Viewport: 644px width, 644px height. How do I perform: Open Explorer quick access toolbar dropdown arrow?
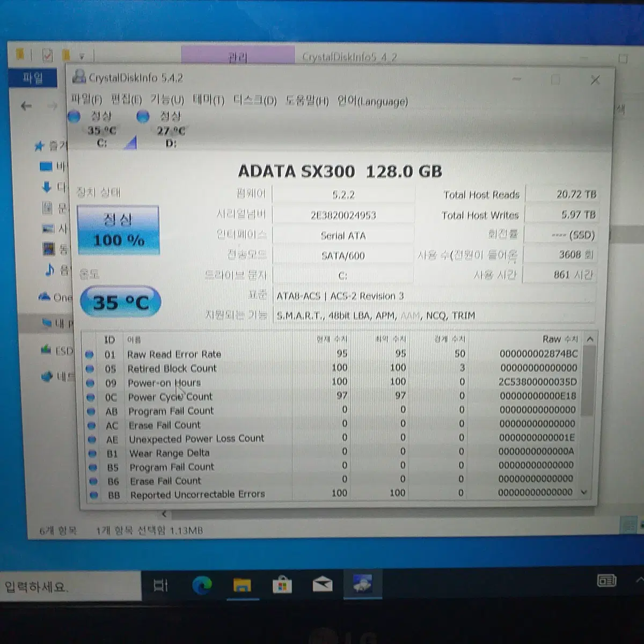pos(82,55)
